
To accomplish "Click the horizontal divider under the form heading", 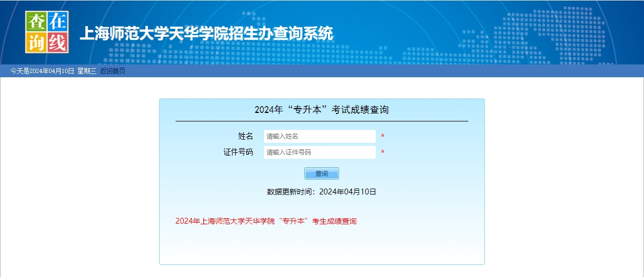I will click(321, 121).
